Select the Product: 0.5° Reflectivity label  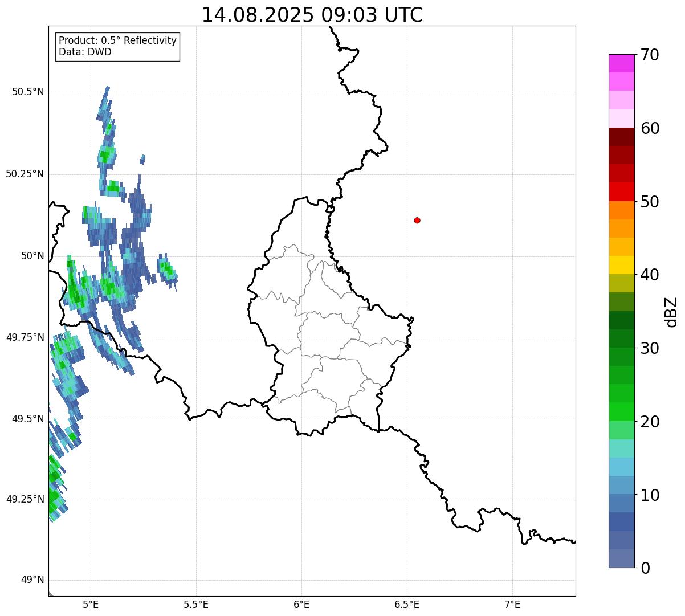tap(117, 40)
